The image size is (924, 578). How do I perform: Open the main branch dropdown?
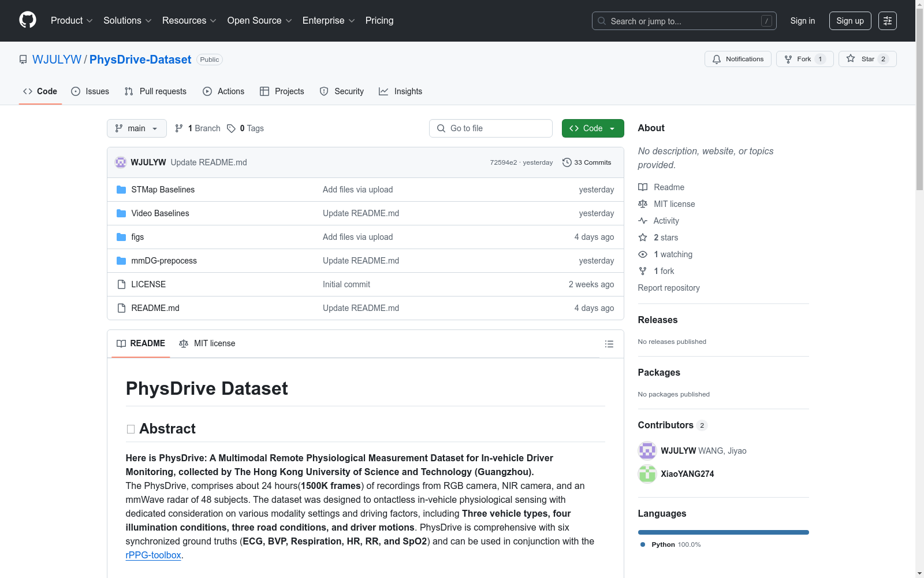point(137,128)
